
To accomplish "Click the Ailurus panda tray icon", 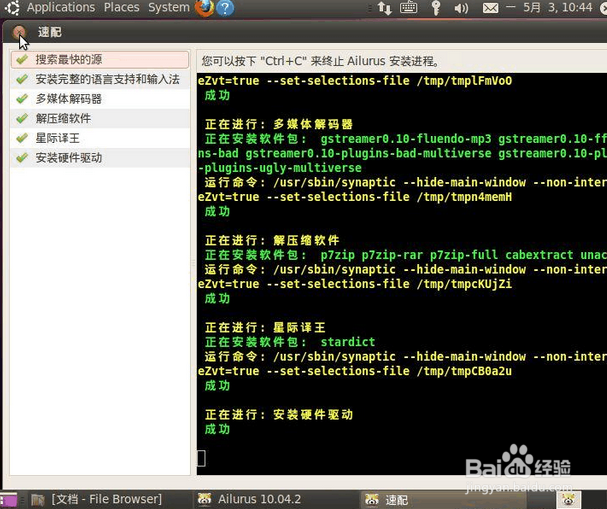I will click(x=569, y=499).
